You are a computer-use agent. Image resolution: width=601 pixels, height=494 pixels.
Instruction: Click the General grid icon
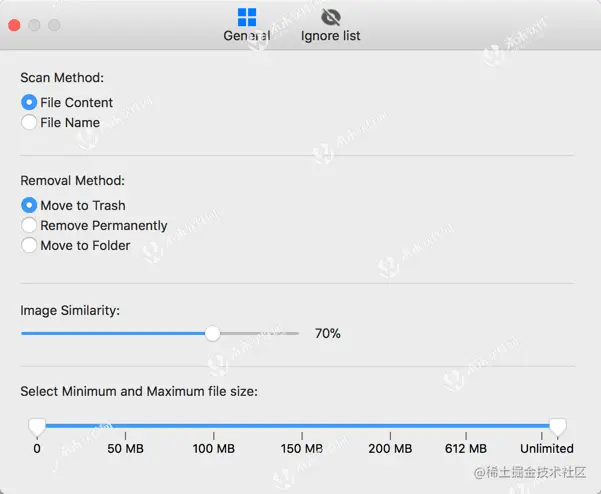(247, 17)
